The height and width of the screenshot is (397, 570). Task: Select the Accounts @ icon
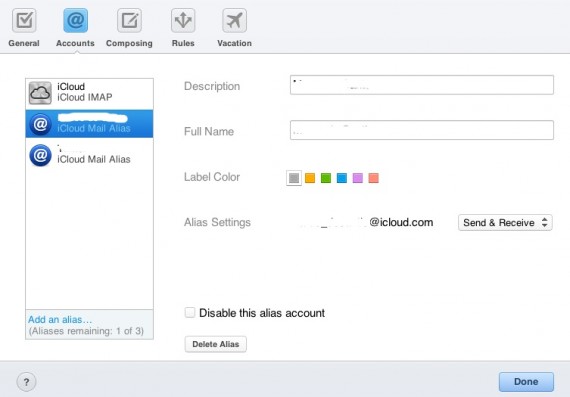(x=75, y=20)
